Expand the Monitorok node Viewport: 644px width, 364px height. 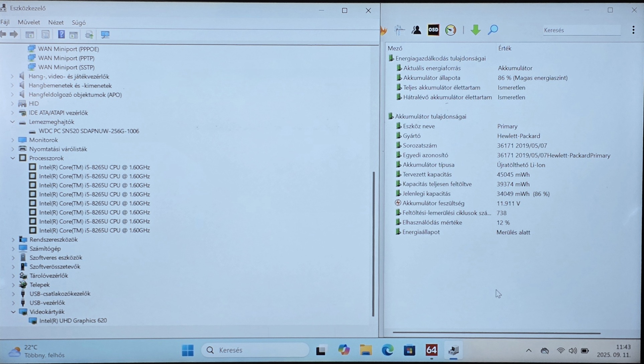pos(13,140)
